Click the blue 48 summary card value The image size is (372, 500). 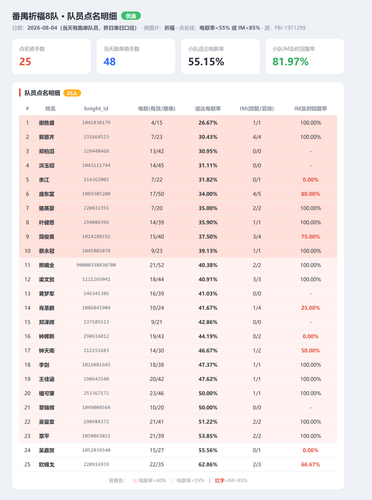point(109,62)
